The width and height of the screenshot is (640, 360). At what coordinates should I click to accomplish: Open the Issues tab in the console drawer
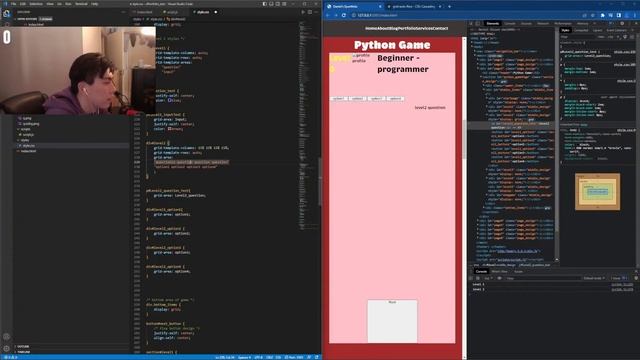coord(518,271)
